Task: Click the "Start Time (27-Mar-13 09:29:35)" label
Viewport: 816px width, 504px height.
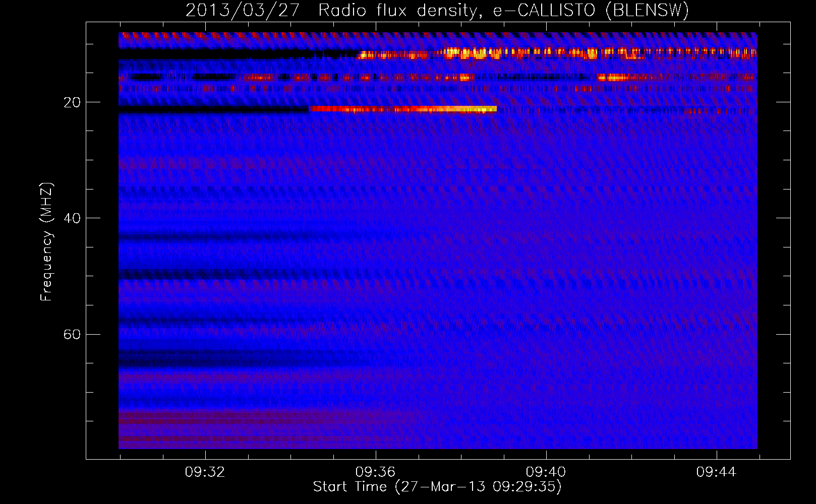Action: 437,487
